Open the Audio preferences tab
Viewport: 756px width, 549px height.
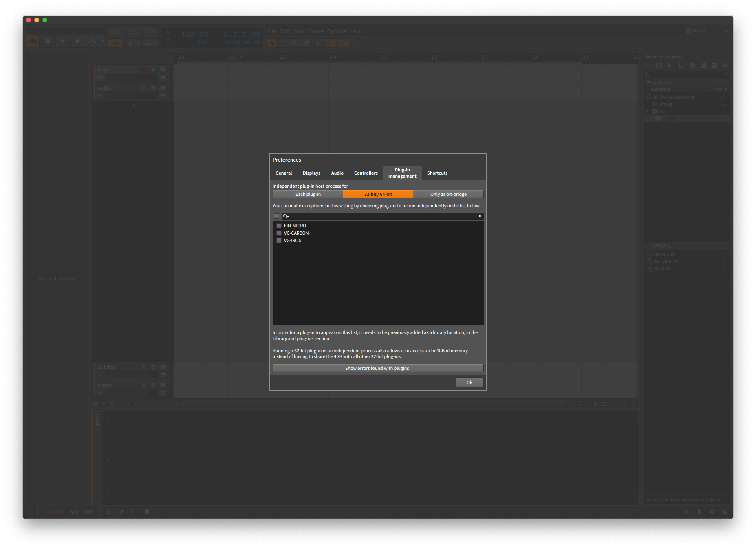[337, 173]
